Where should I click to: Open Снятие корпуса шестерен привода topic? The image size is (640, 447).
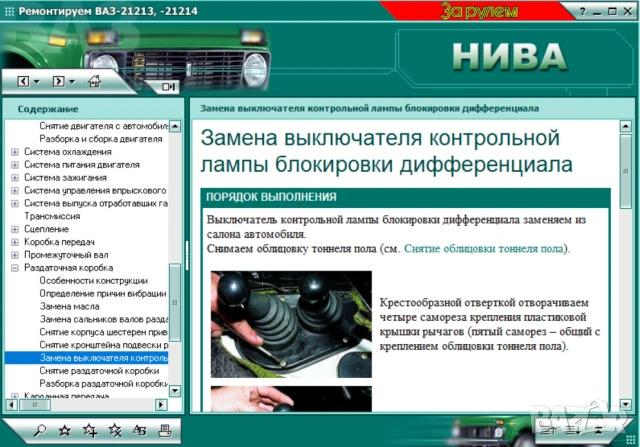(x=104, y=332)
